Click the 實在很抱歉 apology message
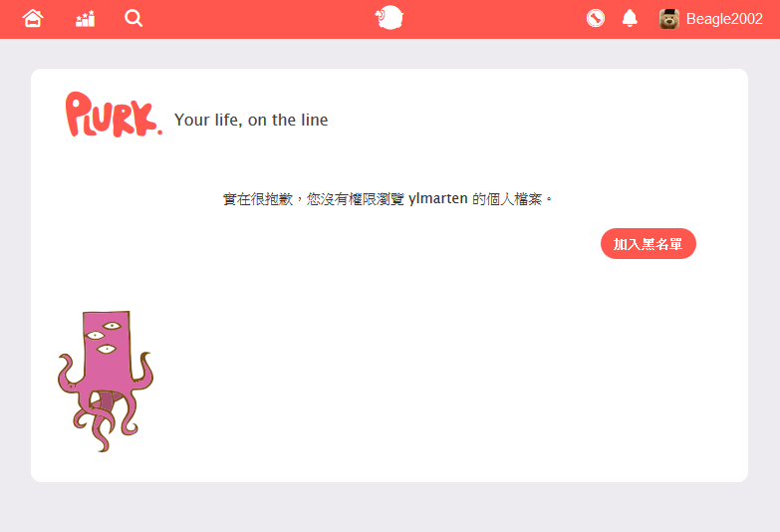 [x=389, y=199]
